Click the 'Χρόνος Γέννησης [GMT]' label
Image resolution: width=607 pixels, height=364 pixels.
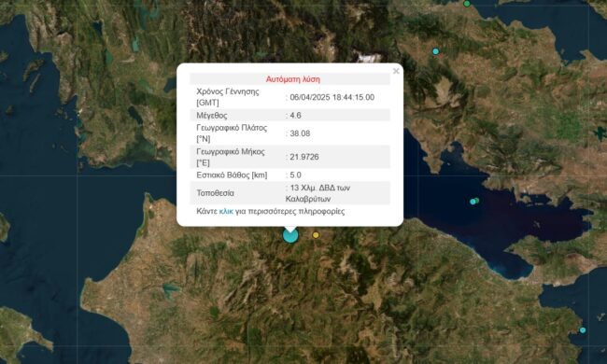[228, 97]
